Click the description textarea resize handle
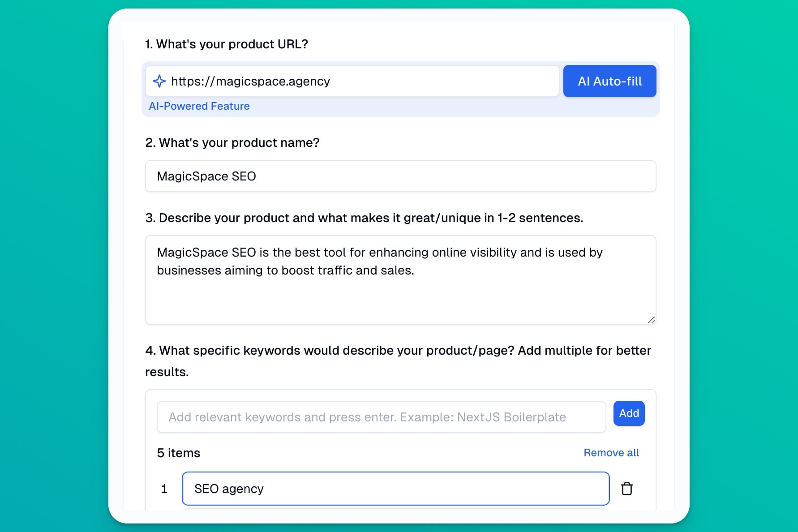This screenshot has width=798, height=532. (652, 320)
